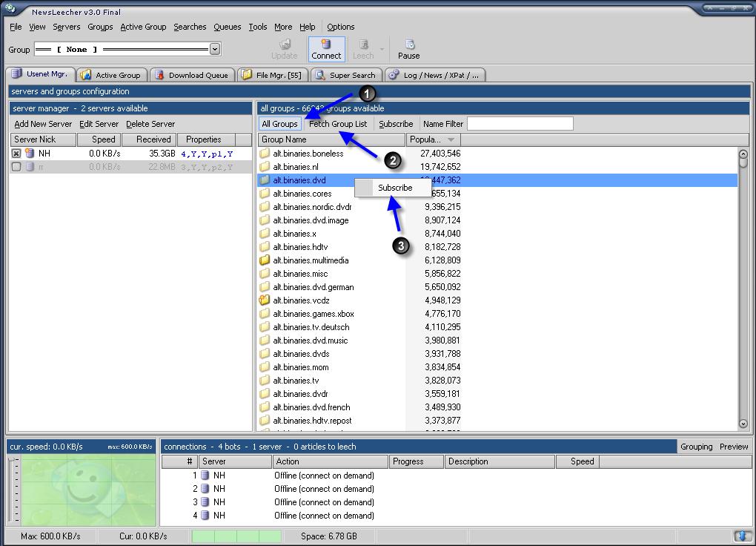The height and width of the screenshot is (546, 756).
Task: Click the Update toolbar icon
Action: pyautogui.click(x=284, y=45)
